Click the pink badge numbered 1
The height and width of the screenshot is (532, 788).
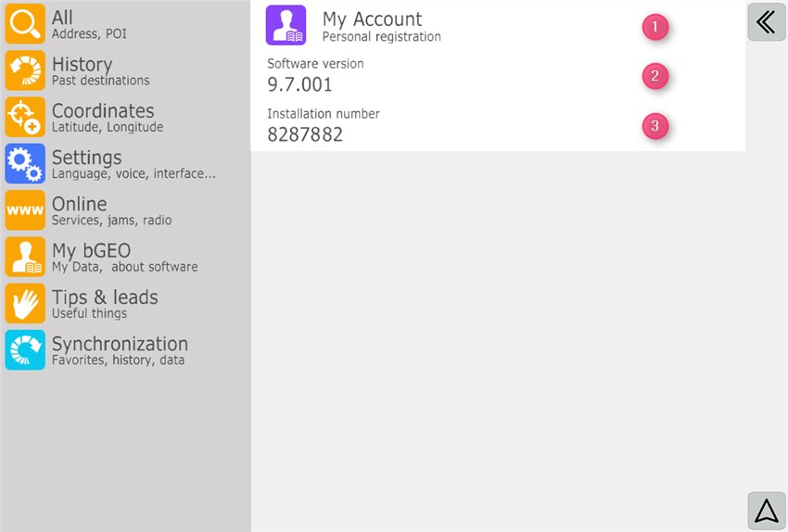655,27
